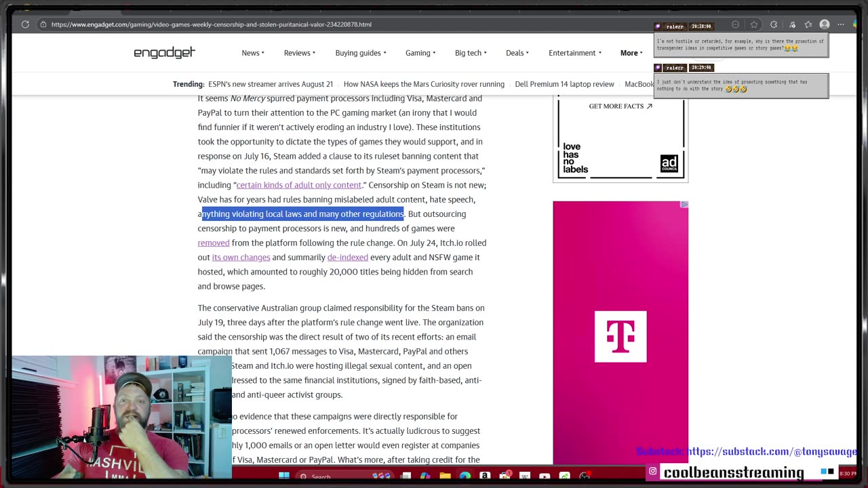Open Amazon app in the taskbar
Image resolution: width=868 pixels, height=488 pixels.
[485, 476]
